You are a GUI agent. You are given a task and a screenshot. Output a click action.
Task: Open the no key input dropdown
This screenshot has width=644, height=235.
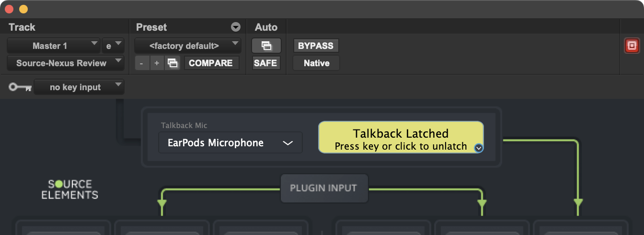pos(79,87)
